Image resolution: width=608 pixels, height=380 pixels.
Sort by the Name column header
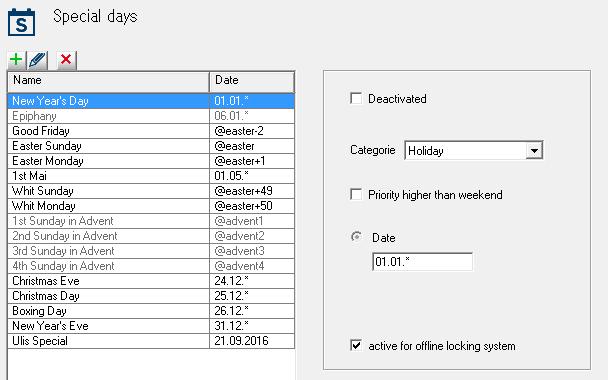click(108, 81)
